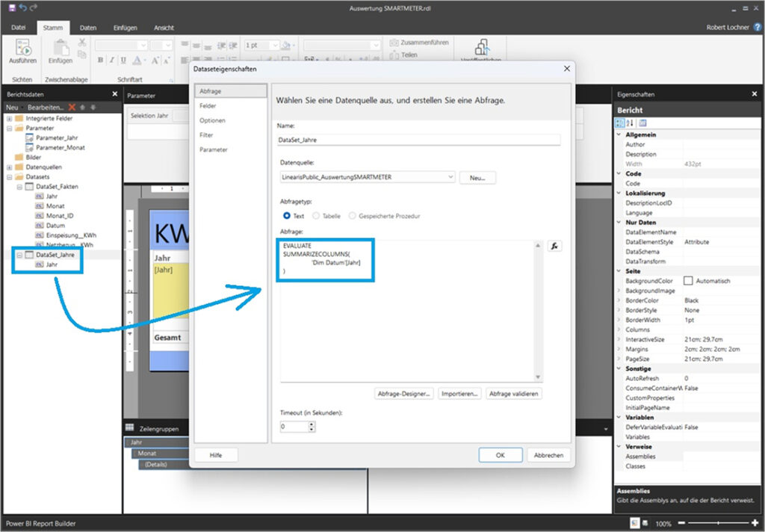Select the Einspeisung__KWh field
The width and height of the screenshot is (765, 532).
(71, 235)
